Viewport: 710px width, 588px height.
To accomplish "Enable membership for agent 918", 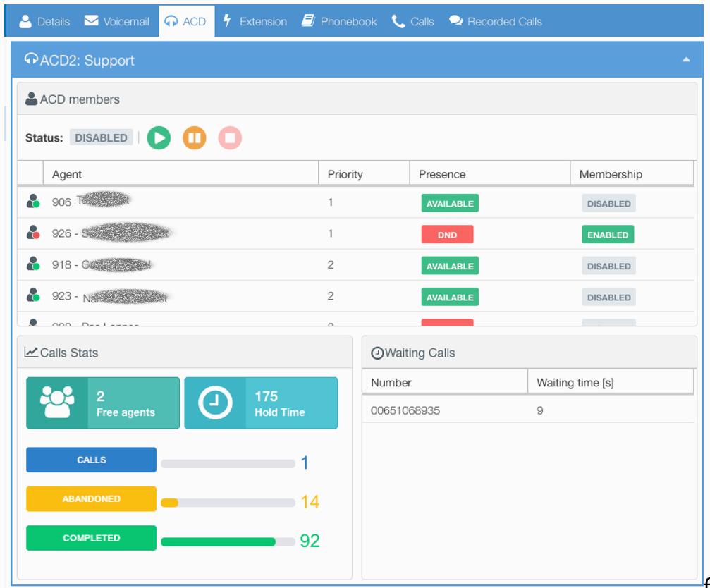I will (x=608, y=266).
